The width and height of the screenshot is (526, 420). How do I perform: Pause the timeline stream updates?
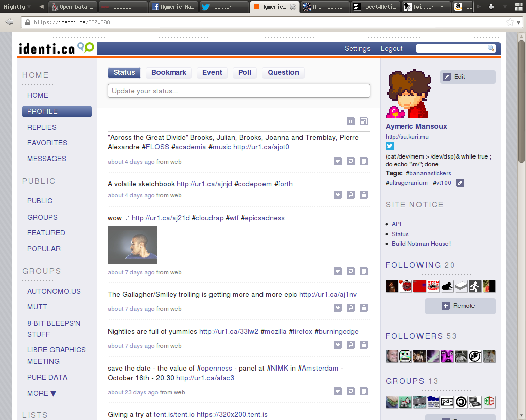(351, 121)
